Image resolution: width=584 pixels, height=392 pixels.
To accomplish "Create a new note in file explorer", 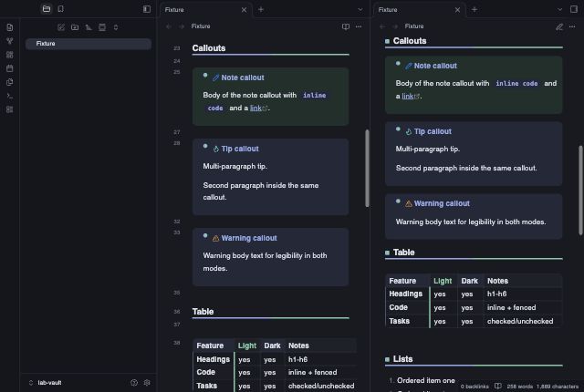I will pyautogui.click(x=61, y=27).
